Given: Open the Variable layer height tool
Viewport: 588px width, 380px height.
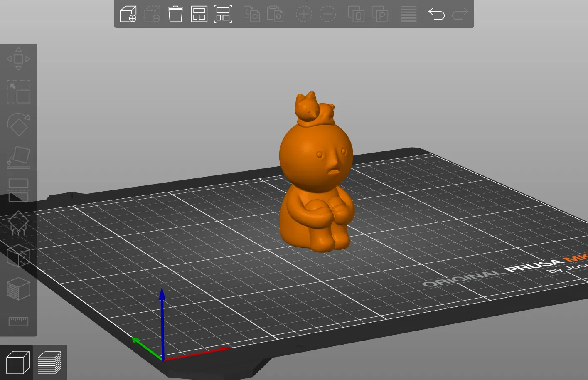Looking at the screenshot, I should [408, 14].
